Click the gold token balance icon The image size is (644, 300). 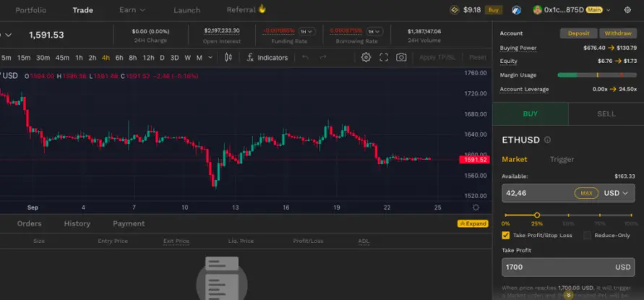tap(454, 10)
